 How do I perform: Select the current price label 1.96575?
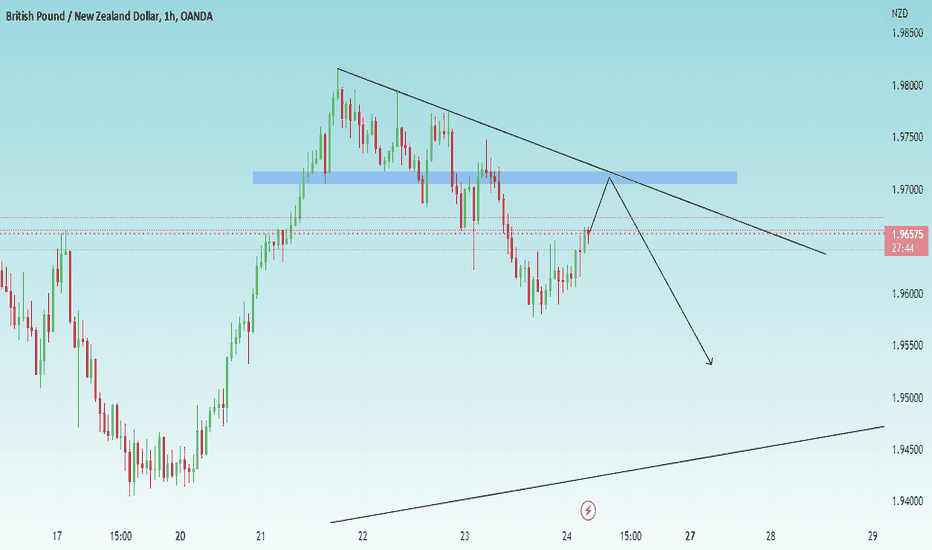pyautogui.click(x=908, y=234)
